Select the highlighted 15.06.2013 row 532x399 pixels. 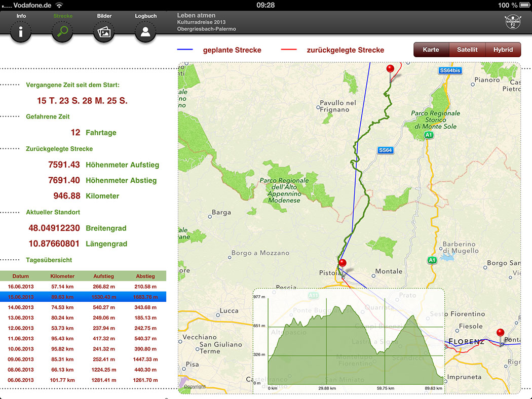pos(83,297)
